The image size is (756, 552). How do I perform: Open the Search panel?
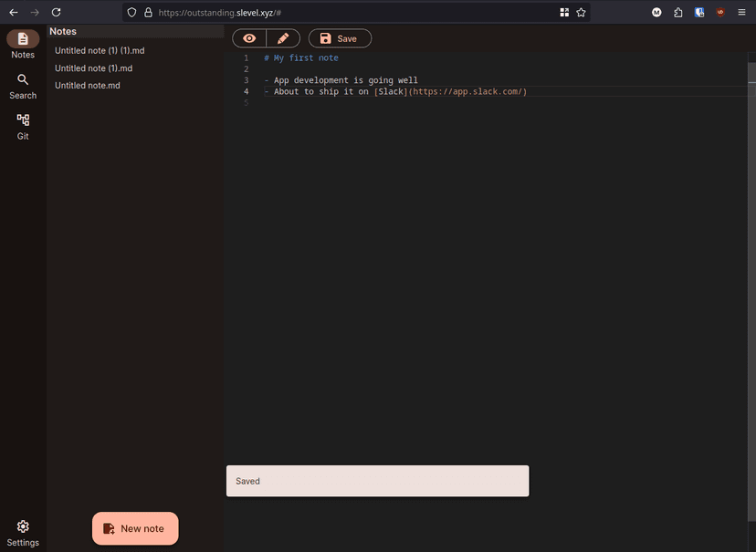[x=23, y=87]
